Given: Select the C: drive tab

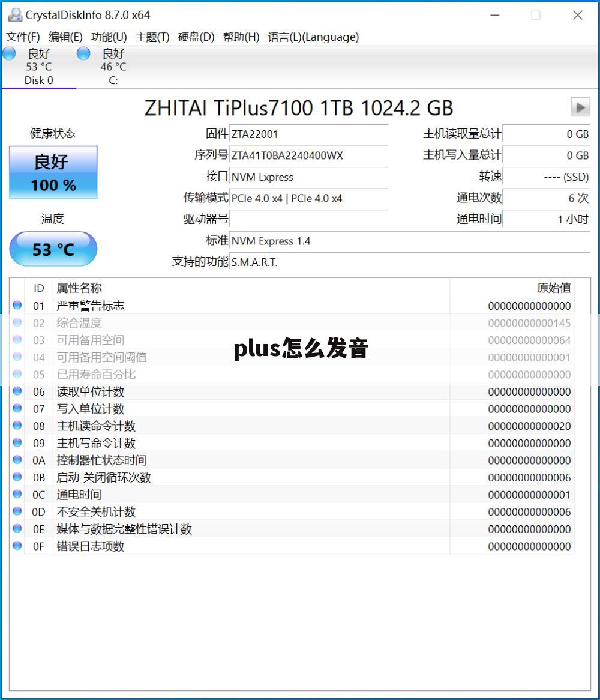Looking at the screenshot, I should click(x=113, y=67).
